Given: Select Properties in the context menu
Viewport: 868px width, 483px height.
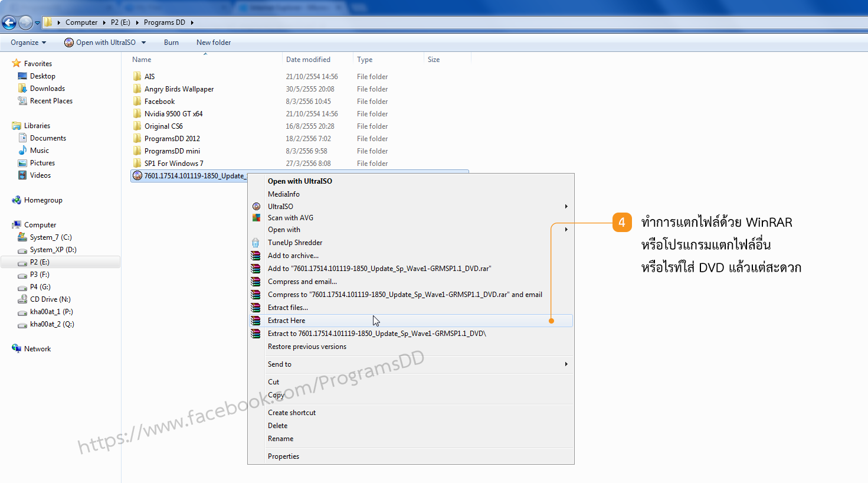Looking at the screenshot, I should tap(283, 456).
